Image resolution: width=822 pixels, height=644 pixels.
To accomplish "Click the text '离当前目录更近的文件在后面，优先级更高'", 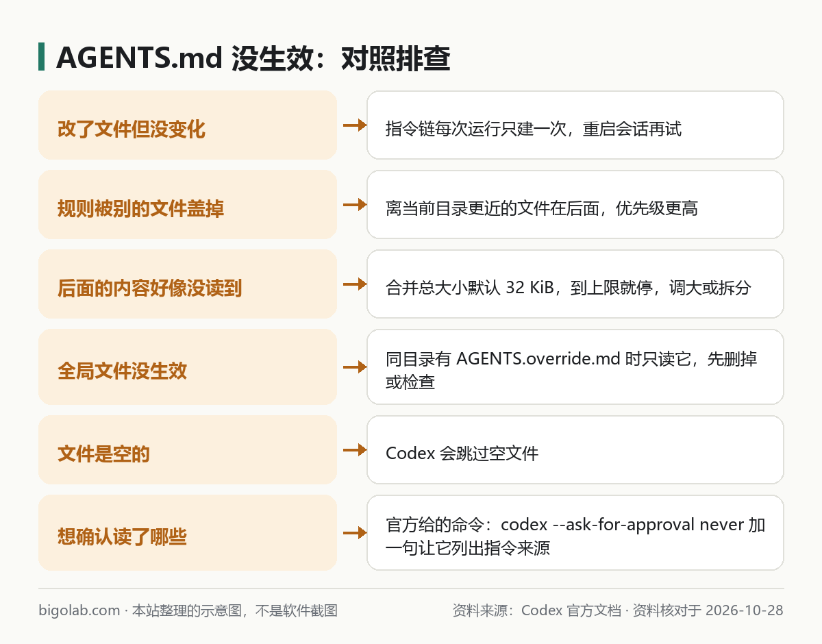I will tap(542, 208).
